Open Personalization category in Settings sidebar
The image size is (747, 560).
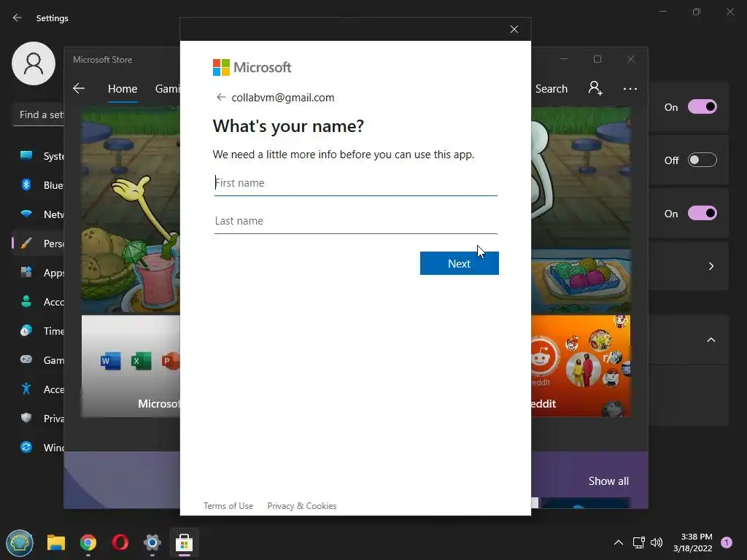point(38,244)
